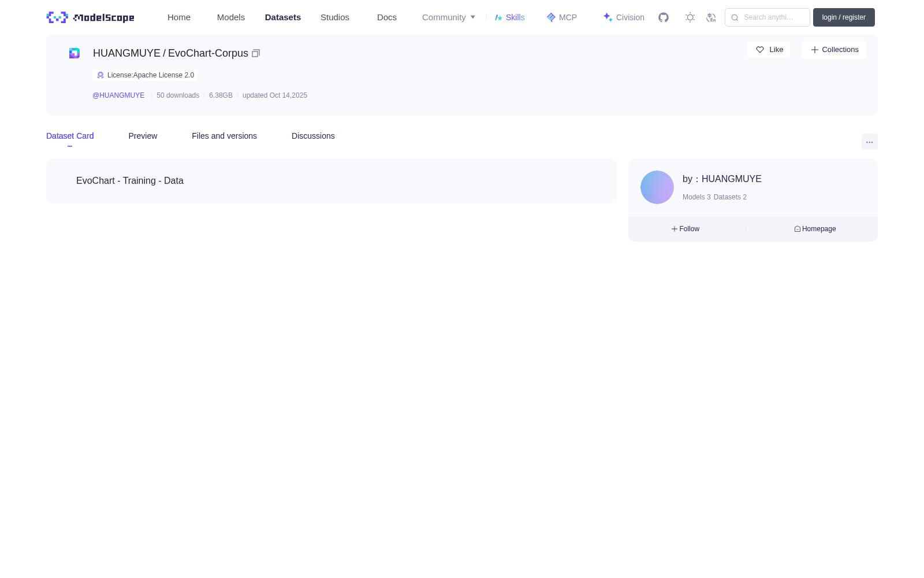Open the author's Homepage
This screenshot has width=924, height=578.
tap(815, 229)
